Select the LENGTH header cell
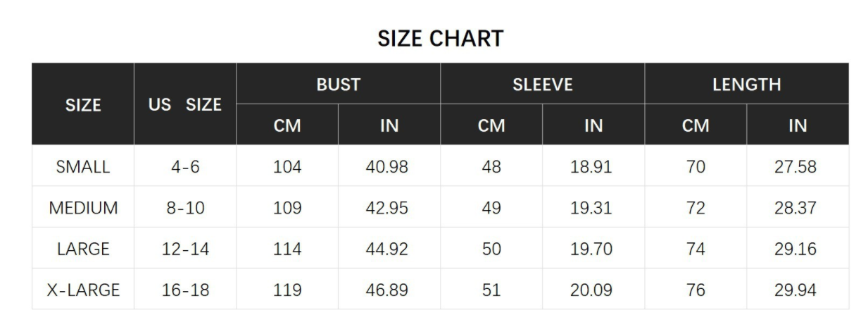This screenshot has width=868, height=315. point(746,85)
